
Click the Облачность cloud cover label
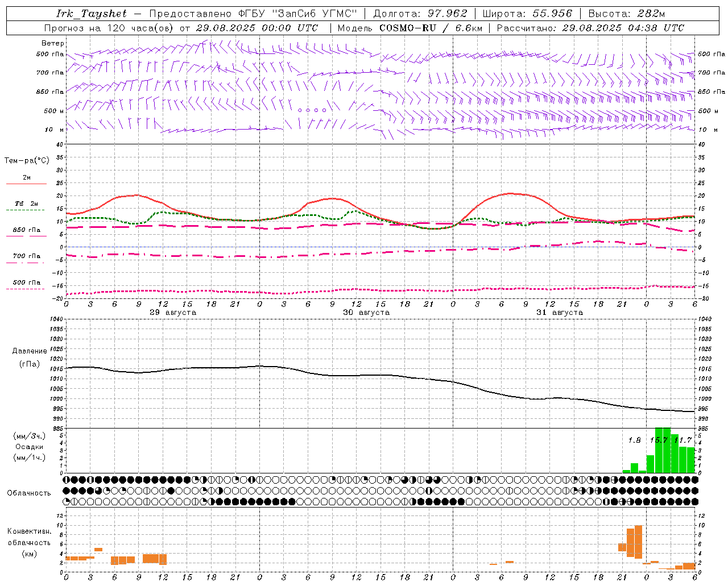29,493
